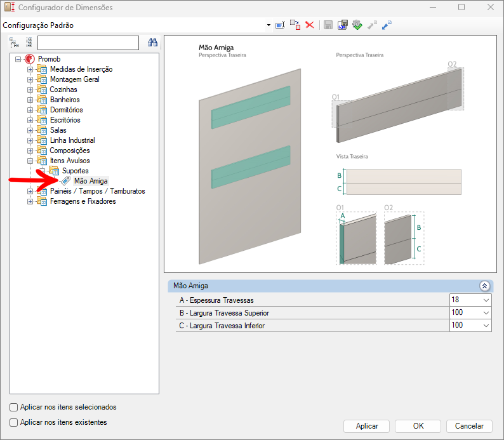Open the Configuração Padrão dropdown arrow
This screenshot has width=504, height=440.
tap(269, 25)
